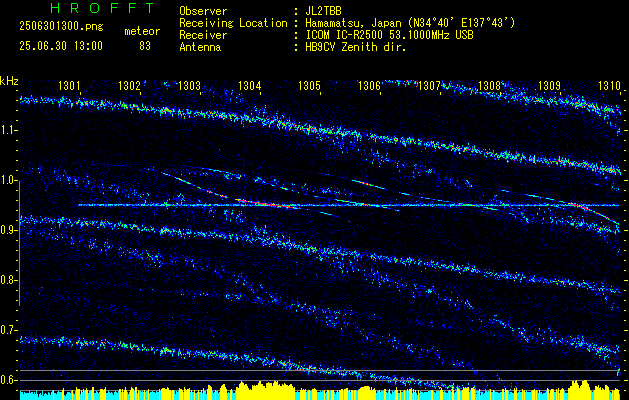Click the 1308 time marker
This screenshot has width=629, height=400.
click(490, 85)
